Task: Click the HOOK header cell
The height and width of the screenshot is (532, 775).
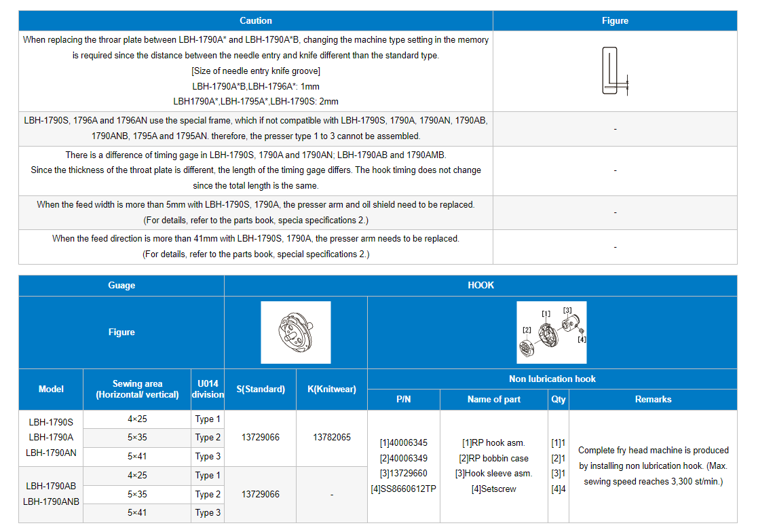Action: point(480,285)
